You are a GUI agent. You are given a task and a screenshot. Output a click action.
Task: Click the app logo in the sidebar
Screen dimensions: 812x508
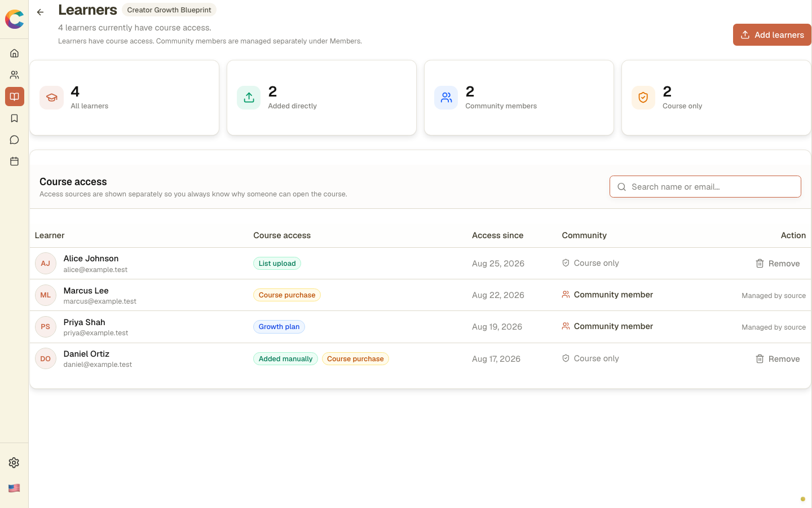click(14, 19)
